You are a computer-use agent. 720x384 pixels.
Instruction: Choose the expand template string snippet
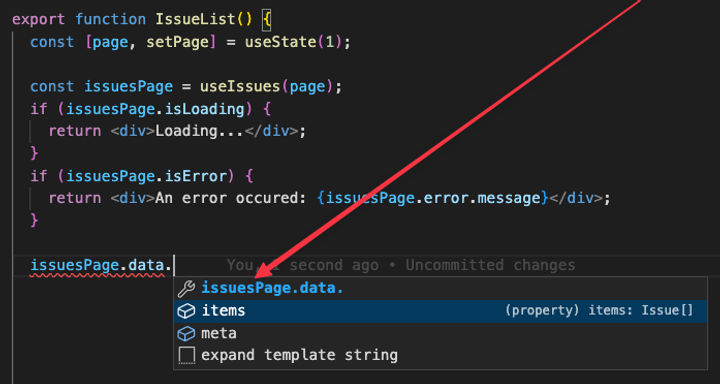pyautogui.click(x=440, y=356)
